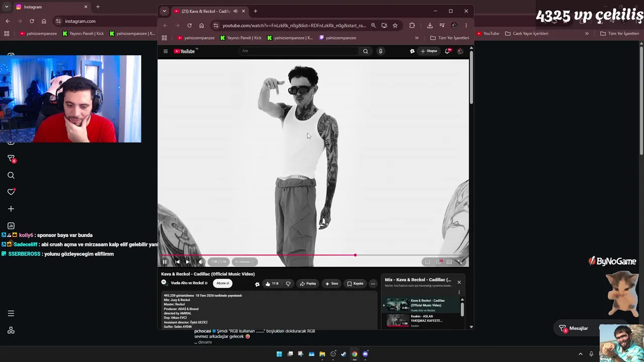Click the Sora ask button
Screen dimensions: 644x362
click(x=331, y=284)
